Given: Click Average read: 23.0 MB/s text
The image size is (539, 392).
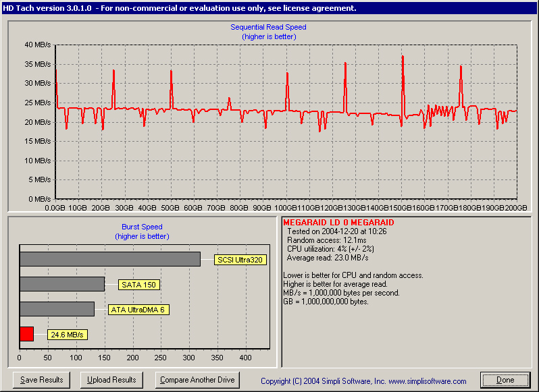Looking at the screenshot, I should 328,258.
